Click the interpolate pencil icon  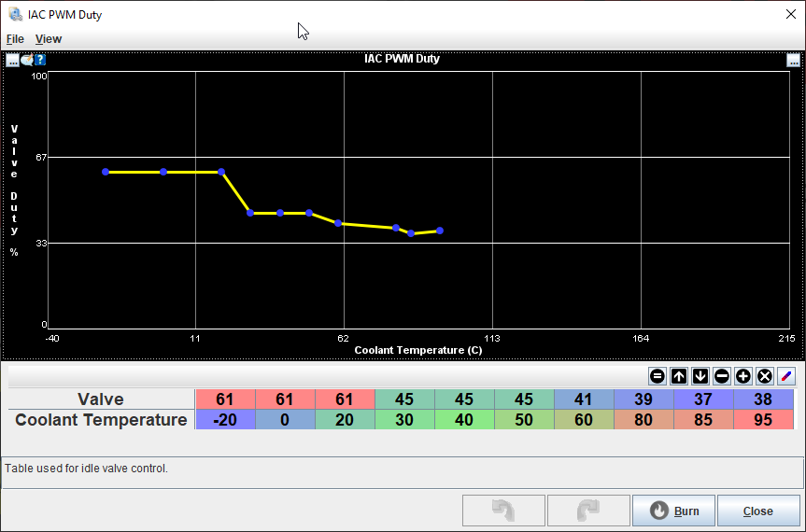(786, 376)
